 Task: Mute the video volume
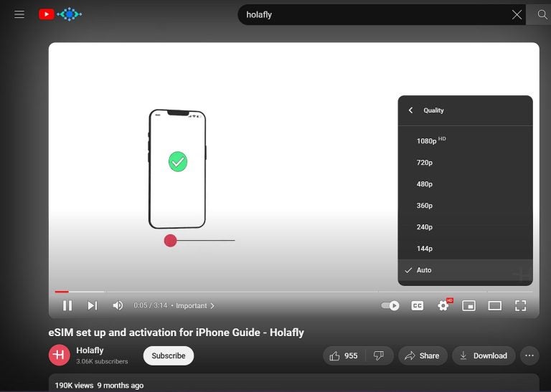pyautogui.click(x=118, y=306)
